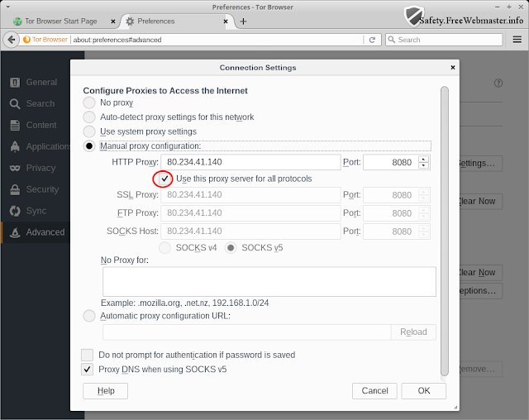The height and width of the screenshot is (420, 529).
Task: Open Applications preferences in the sidebar
Action: 34,146
